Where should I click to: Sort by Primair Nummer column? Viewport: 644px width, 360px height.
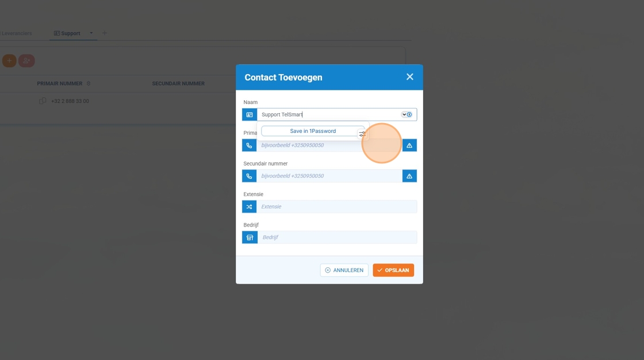pos(59,84)
